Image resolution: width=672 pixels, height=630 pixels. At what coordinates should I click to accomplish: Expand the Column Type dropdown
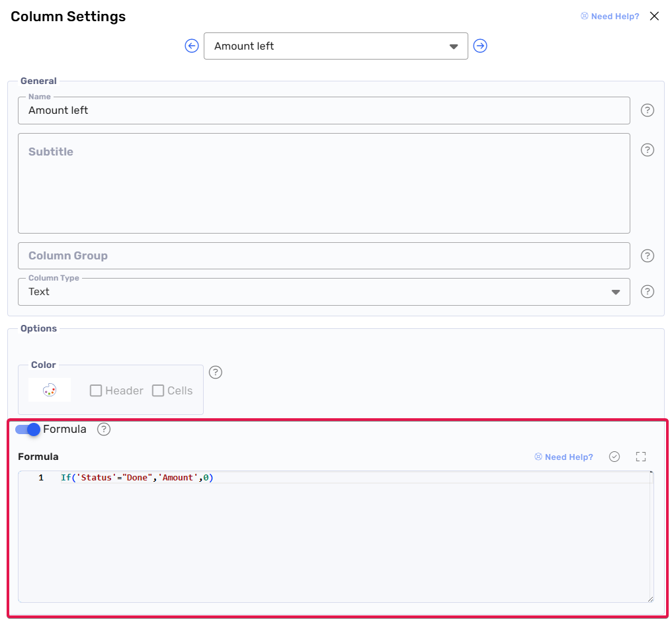coord(323,292)
